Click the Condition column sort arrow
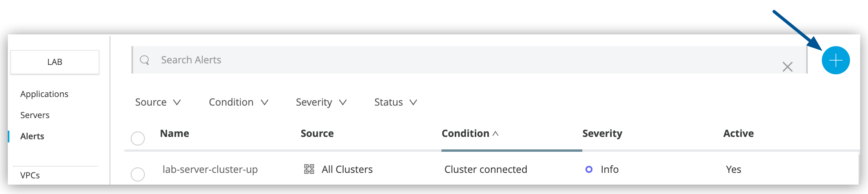 [495, 133]
